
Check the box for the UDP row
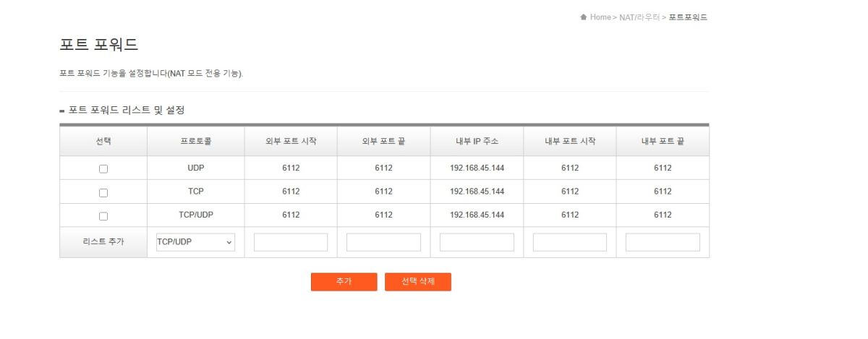coord(103,168)
